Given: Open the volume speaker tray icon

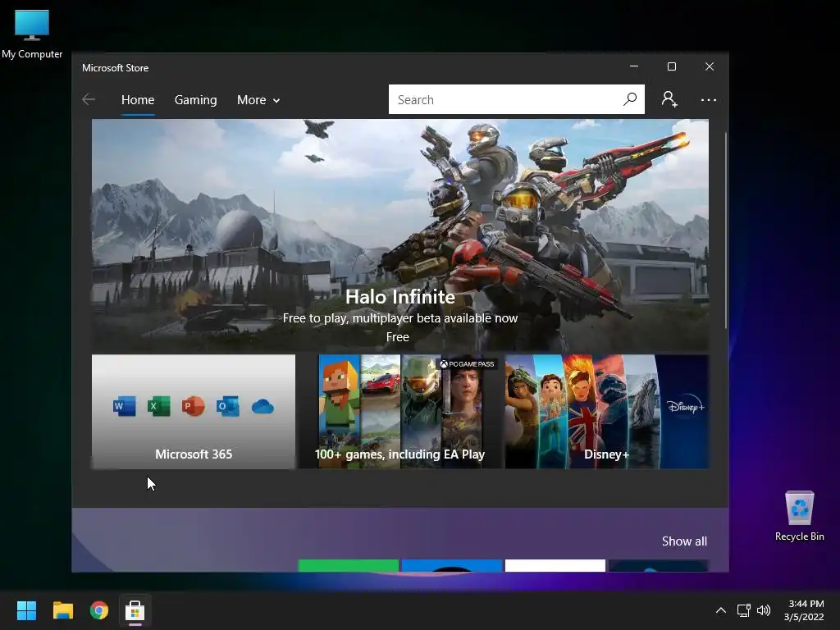Looking at the screenshot, I should pos(764,610).
